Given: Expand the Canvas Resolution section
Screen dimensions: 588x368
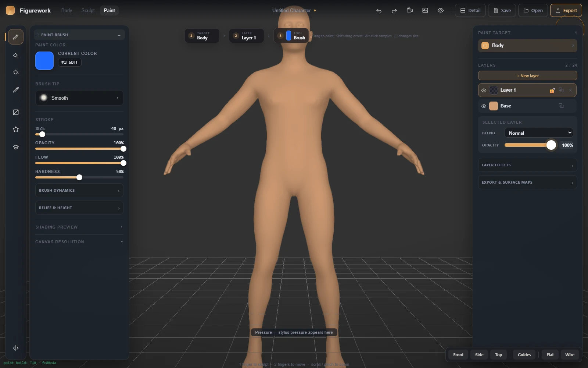Looking at the screenshot, I should (79, 242).
